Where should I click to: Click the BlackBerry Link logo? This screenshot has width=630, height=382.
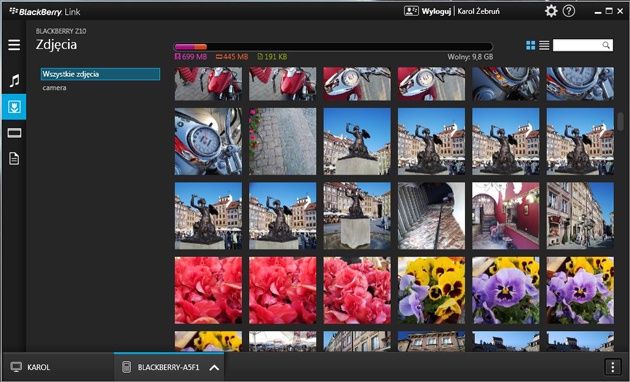45,12
